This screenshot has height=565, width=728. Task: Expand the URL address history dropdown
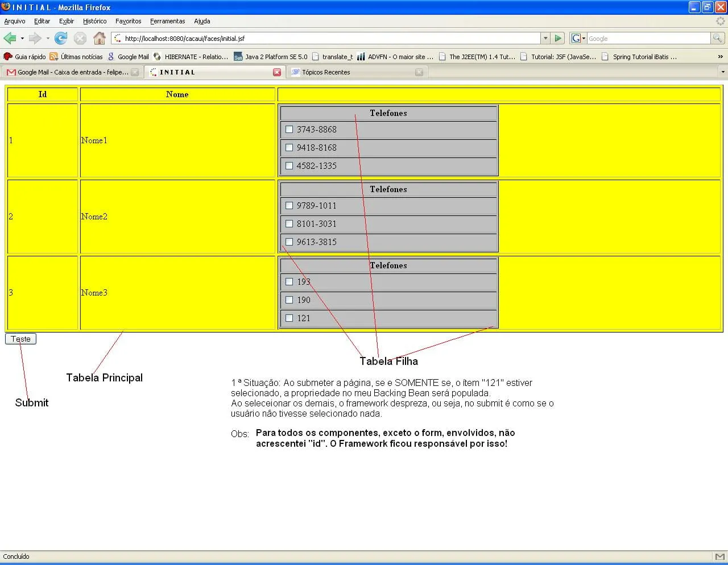[545, 39]
